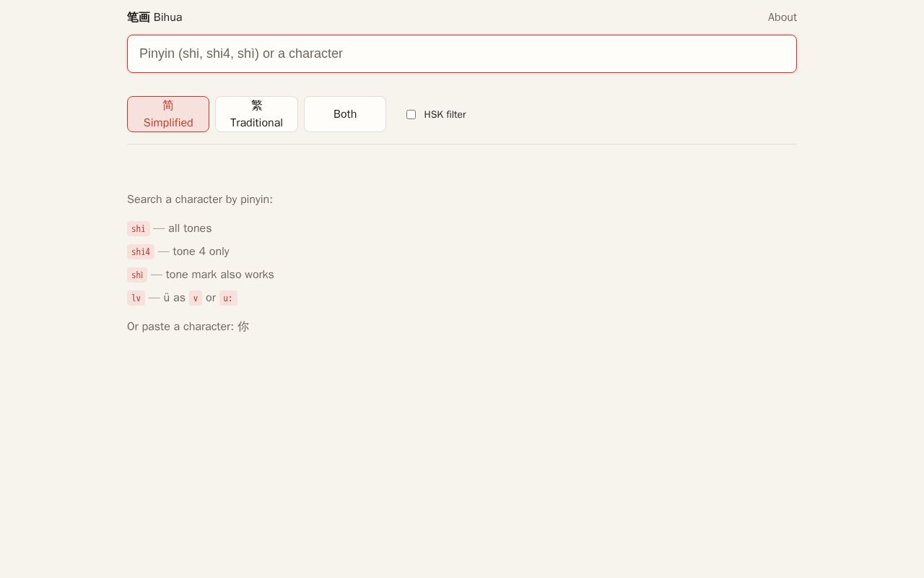Click the "all tones" description
924x578 pixels.
tap(190, 228)
